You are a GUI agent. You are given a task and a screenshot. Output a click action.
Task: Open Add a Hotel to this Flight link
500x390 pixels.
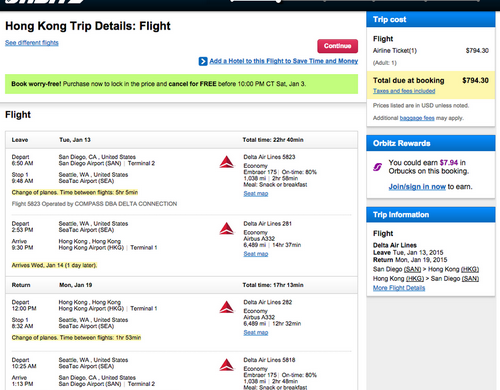pos(284,61)
